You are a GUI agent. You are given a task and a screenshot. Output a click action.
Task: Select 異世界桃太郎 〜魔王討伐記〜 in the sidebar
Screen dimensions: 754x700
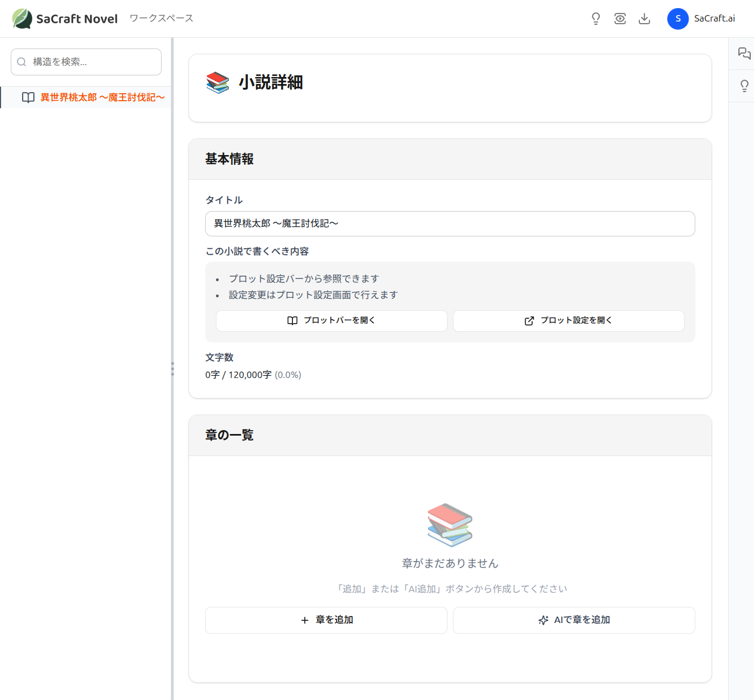(101, 97)
